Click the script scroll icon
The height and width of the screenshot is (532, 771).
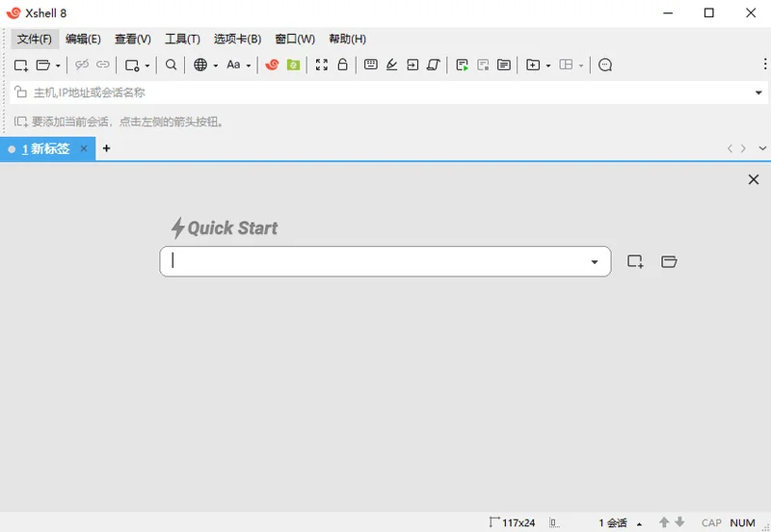[x=433, y=65]
